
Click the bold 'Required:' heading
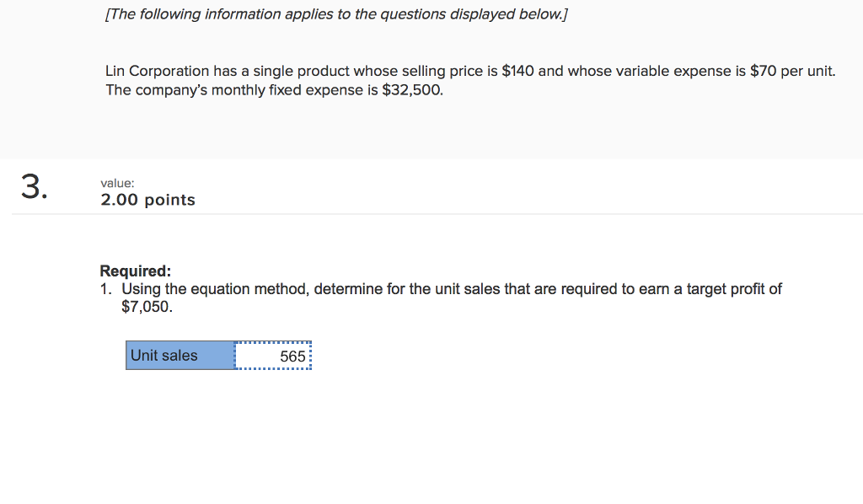(135, 271)
